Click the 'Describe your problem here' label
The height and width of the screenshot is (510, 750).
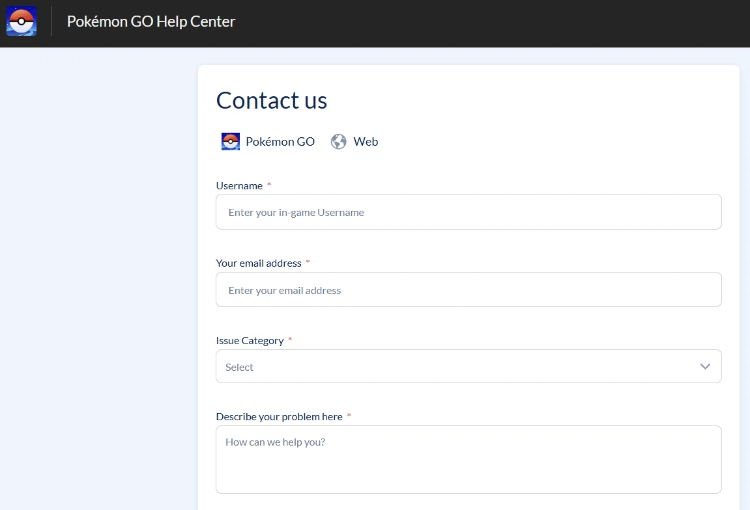pos(279,417)
